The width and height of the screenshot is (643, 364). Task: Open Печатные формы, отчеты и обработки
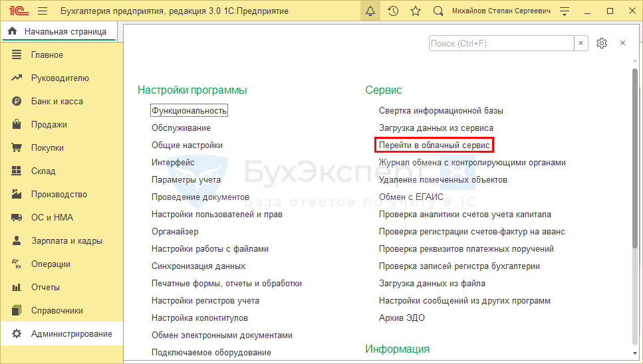click(x=226, y=284)
